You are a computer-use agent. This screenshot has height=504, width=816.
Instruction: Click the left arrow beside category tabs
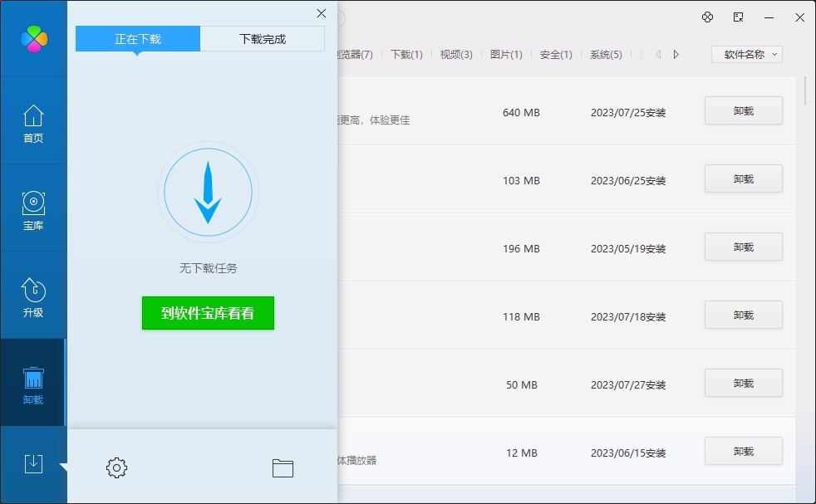click(657, 54)
